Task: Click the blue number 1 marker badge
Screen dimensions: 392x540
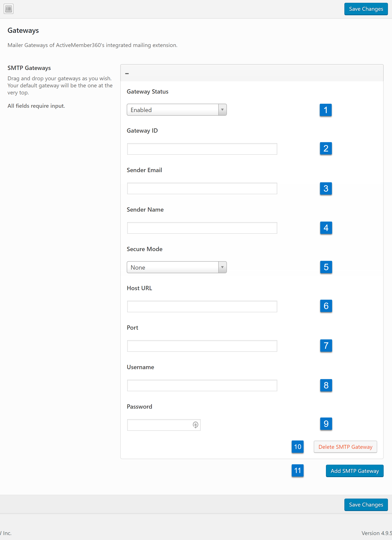Action: [326, 110]
